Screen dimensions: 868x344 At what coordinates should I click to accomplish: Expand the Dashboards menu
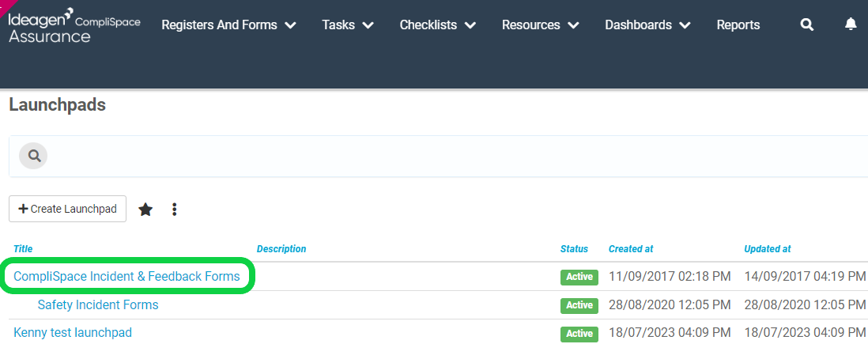(647, 25)
